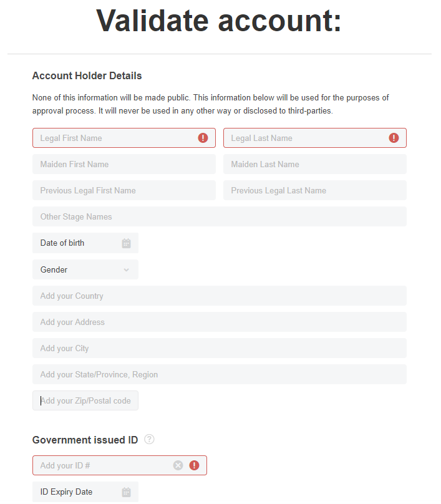
Task: Click the Add your Country field
Action: (x=220, y=296)
